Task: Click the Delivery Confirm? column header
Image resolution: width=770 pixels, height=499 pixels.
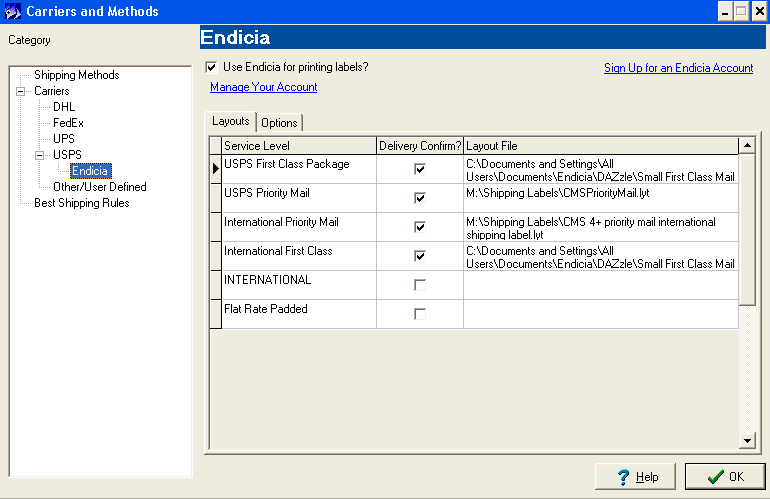Action: (420, 146)
